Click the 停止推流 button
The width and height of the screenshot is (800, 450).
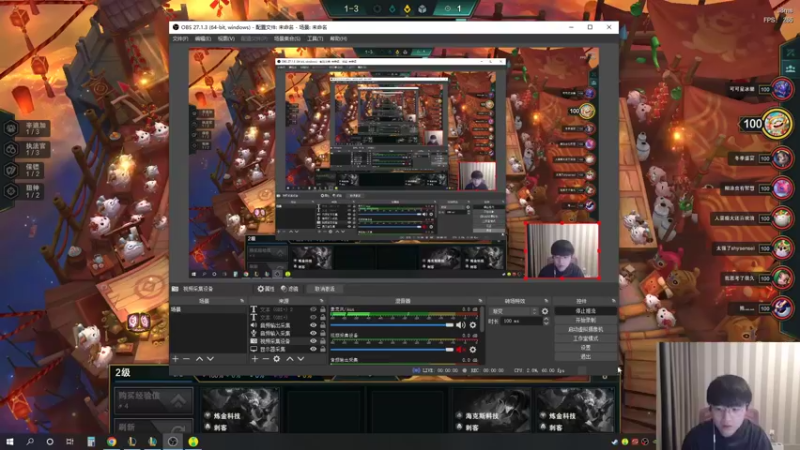(x=585, y=311)
